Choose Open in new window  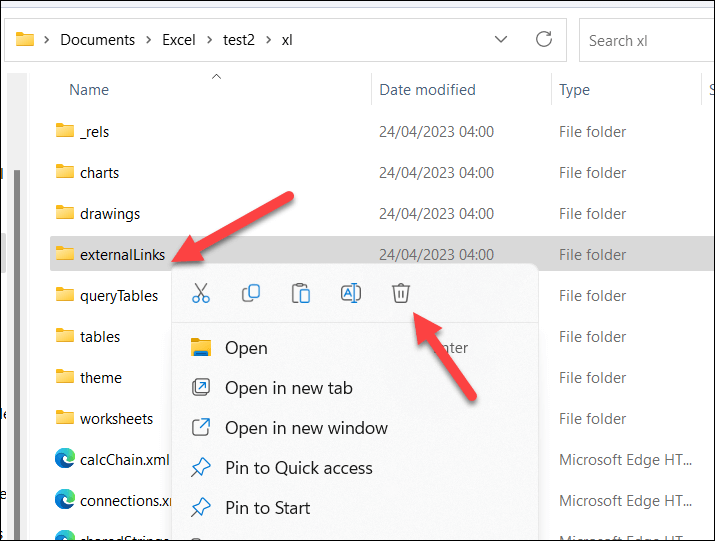coord(355,428)
